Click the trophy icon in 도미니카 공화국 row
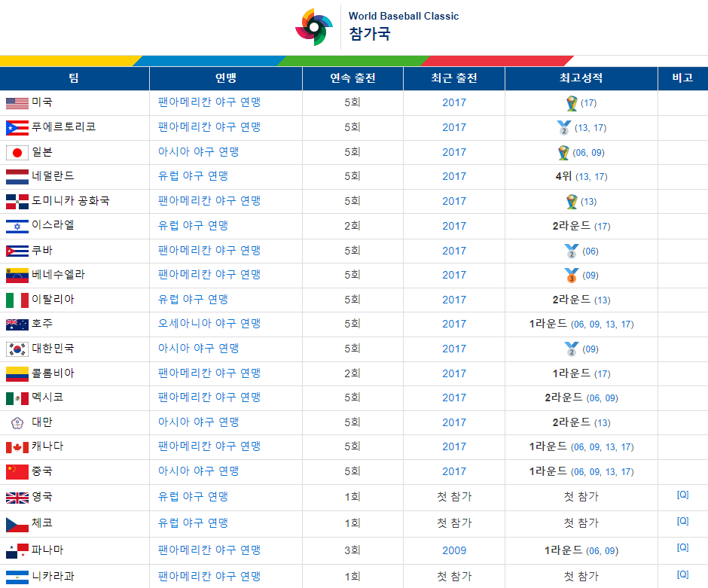Viewport: 708px width, 588px height. [572, 202]
